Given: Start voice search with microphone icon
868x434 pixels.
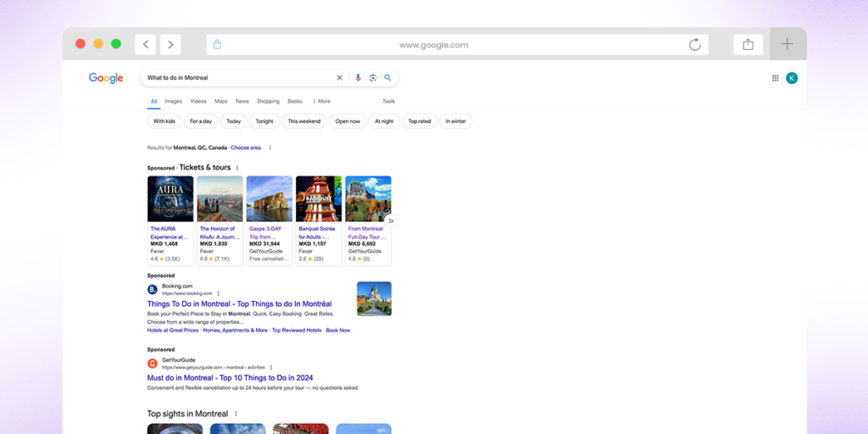Looking at the screenshot, I should click(x=359, y=78).
